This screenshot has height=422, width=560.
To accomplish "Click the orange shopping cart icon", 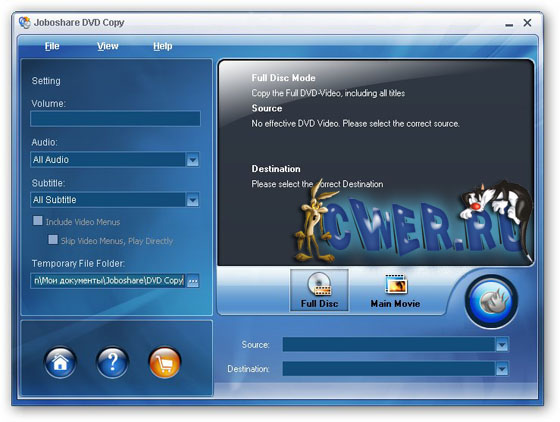I will (x=165, y=363).
